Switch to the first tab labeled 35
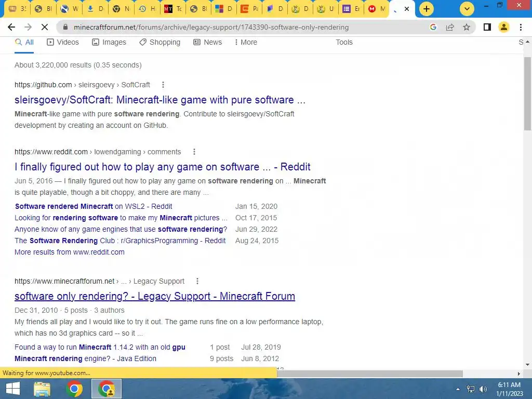 17,9
